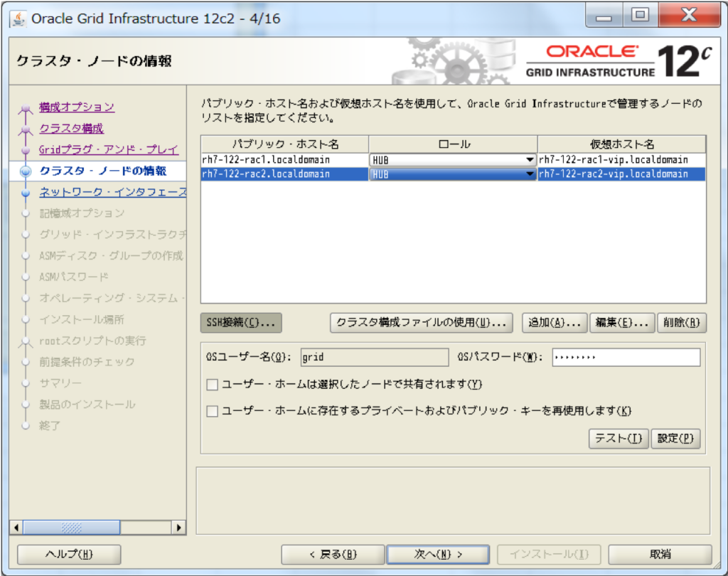Click the 構成オプション step link
Image resolution: width=728 pixels, height=576 pixels.
tap(77, 107)
